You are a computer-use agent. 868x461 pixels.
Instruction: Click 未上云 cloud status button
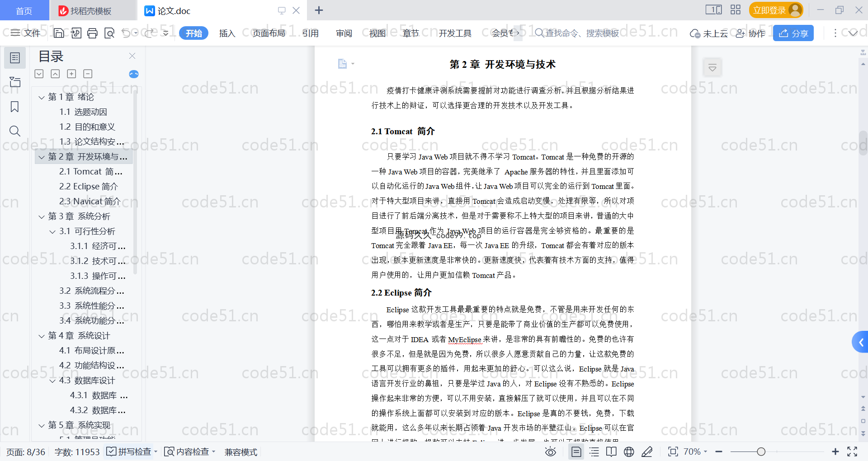click(x=708, y=33)
